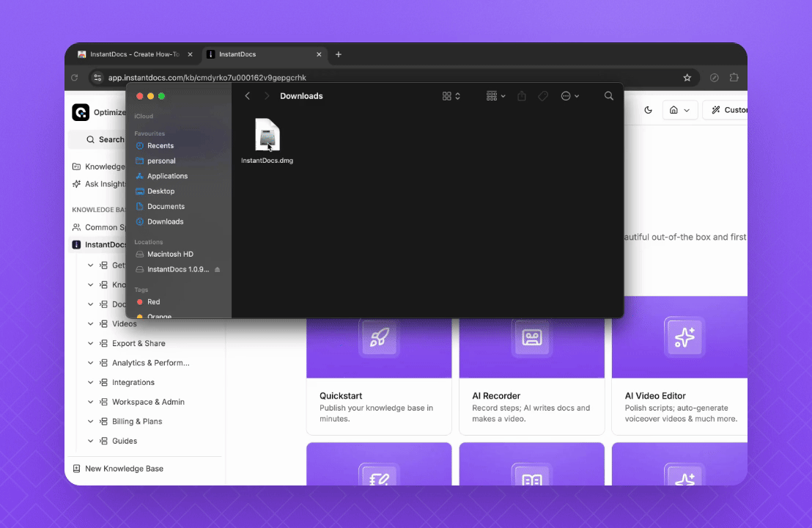Open the Videos section
The image size is (812, 528).
[125, 324]
